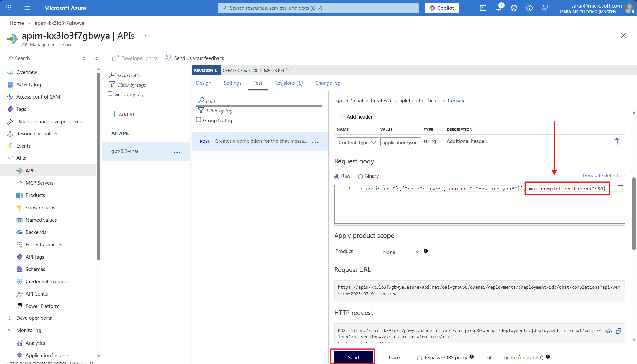Delete the Content-Type header row
637x364 pixels.
(617, 141)
